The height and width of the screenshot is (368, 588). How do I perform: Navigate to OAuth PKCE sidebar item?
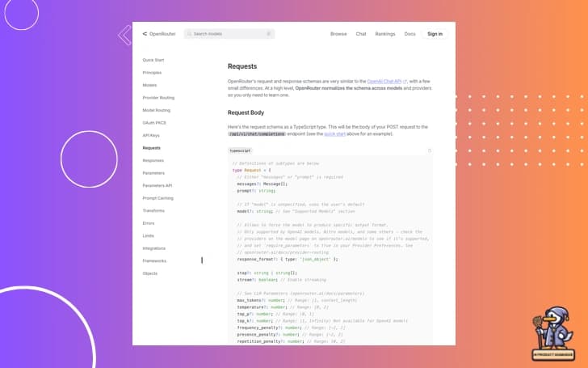(x=153, y=123)
